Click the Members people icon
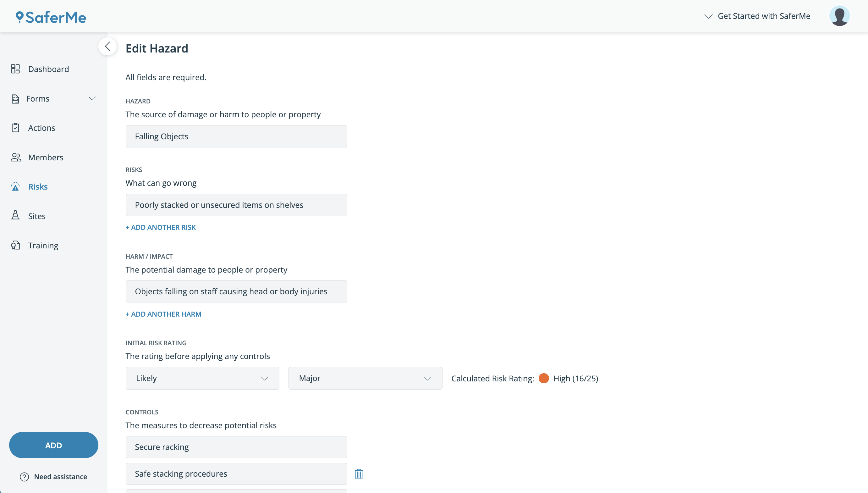 pyautogui.click(x=16, y=158)
